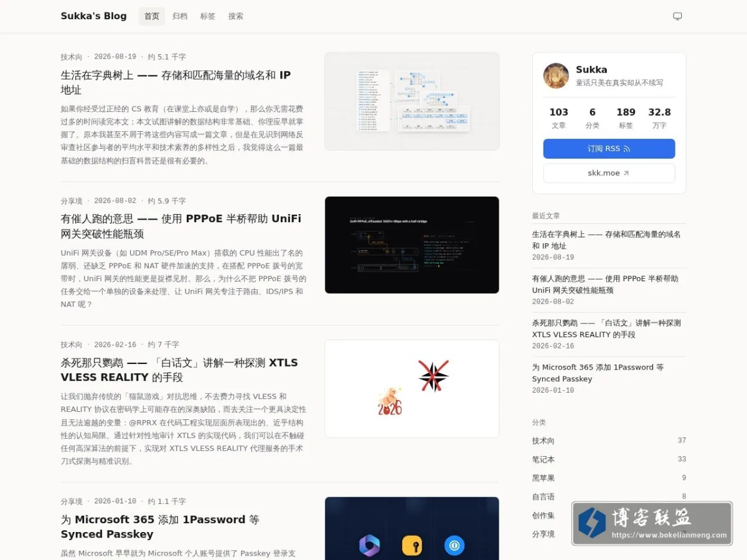
Task: Subscribe via the 订阅 RSS button
Action: (x=609, y=149)
